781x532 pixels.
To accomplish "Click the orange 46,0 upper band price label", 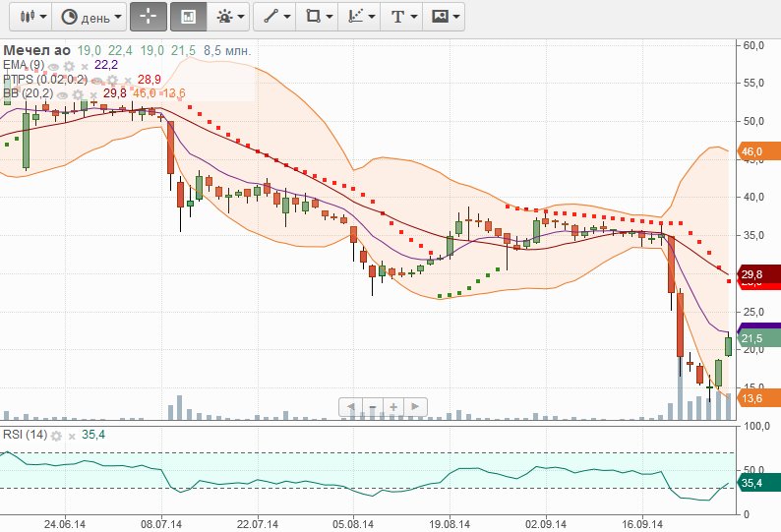I will pos(753,151).
